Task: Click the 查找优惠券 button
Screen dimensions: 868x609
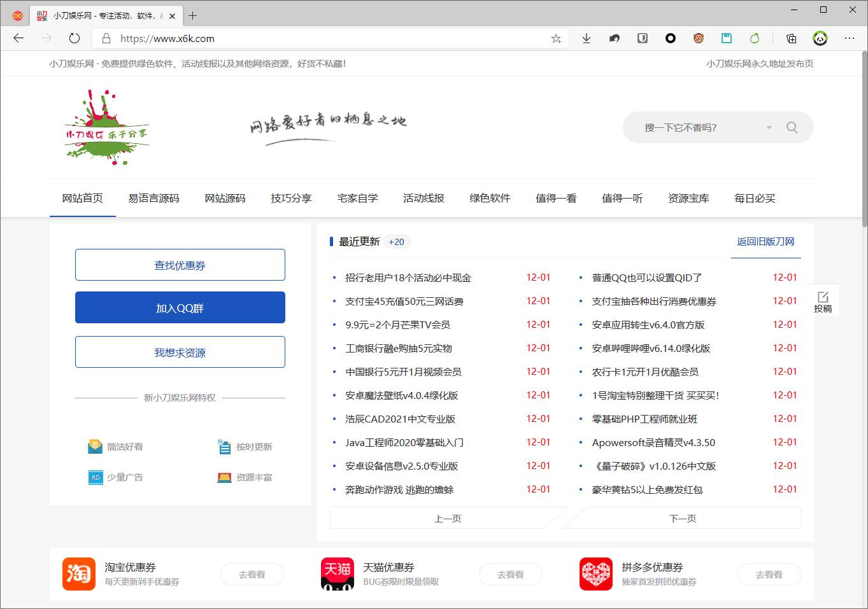Action: coord(180,265)
